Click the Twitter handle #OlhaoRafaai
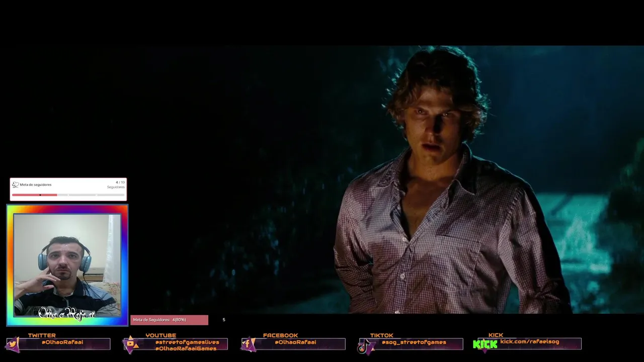This screenshot has width=644, height=362. pos(62,342)
